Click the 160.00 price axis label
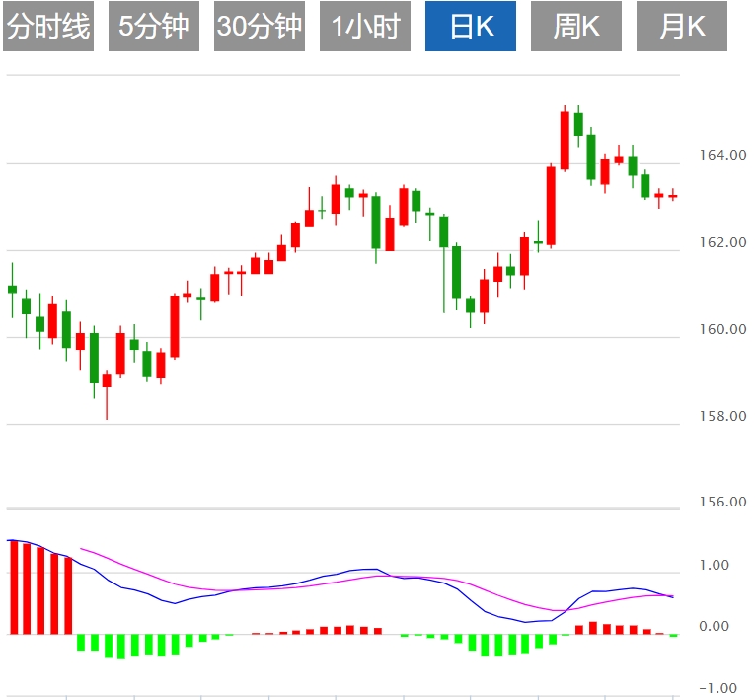 coord(722,329)
